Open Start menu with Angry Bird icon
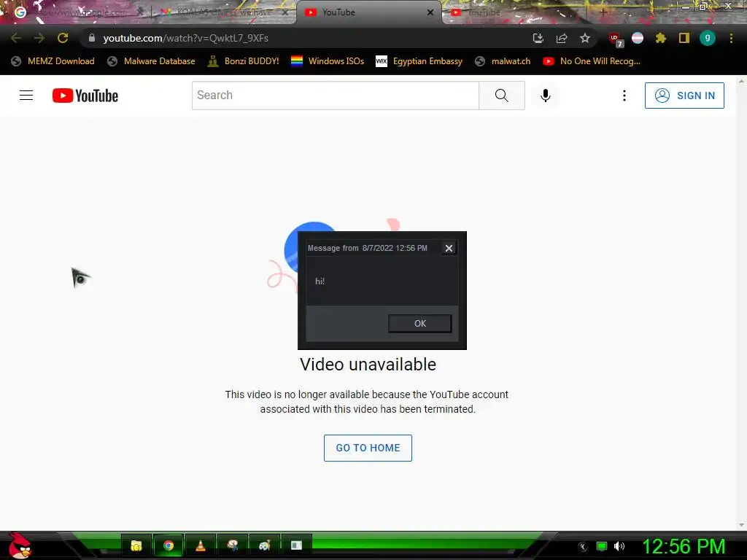 [20, 545]
